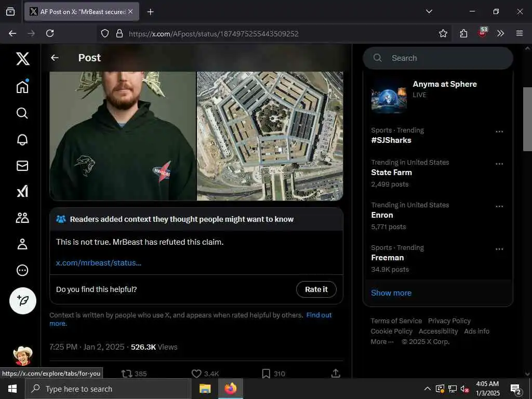
Task: Go to Home in X sidebar
Action: [x=22, y=87]
